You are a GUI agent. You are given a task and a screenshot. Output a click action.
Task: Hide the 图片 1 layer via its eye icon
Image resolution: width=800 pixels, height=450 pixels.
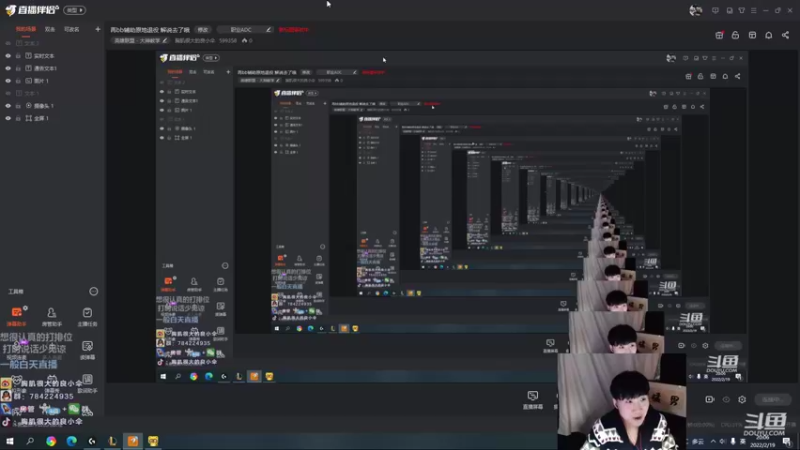[x=8, y=81]
